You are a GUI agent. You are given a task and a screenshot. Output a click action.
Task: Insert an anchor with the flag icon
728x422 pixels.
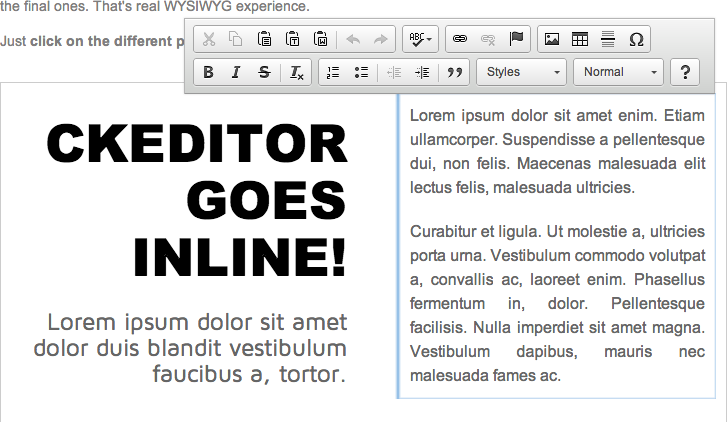tap(516, 39)
